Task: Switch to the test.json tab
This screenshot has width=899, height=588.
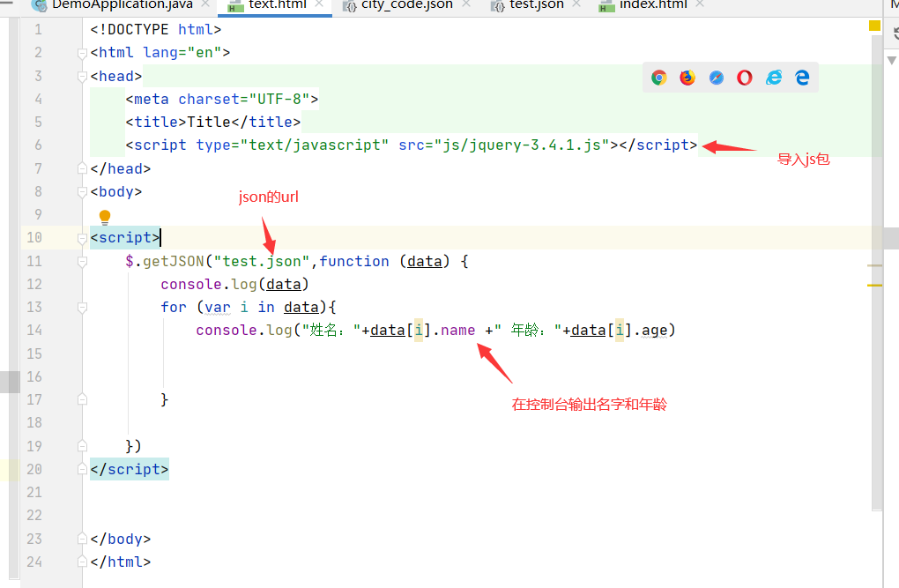Action: coord(537,5)
